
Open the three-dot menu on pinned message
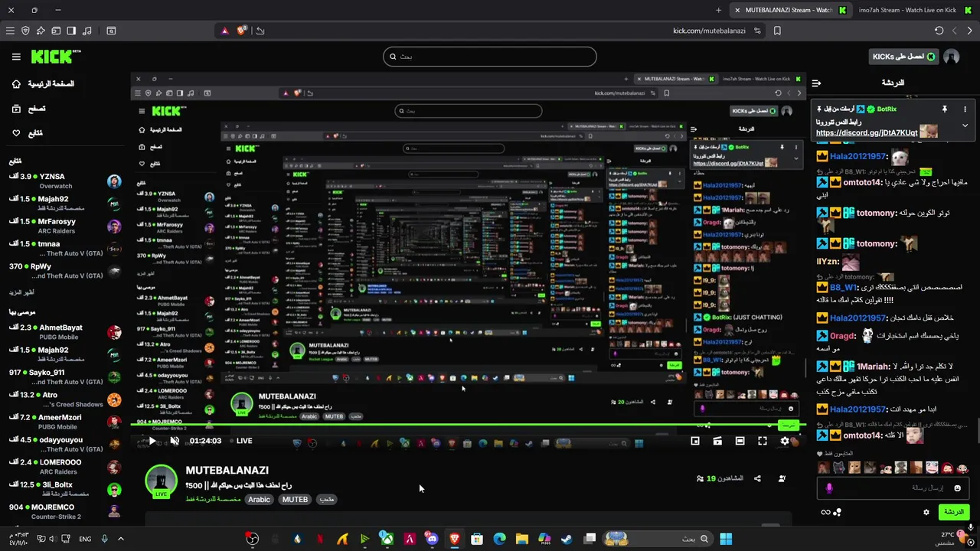click(x=965, y=109)
